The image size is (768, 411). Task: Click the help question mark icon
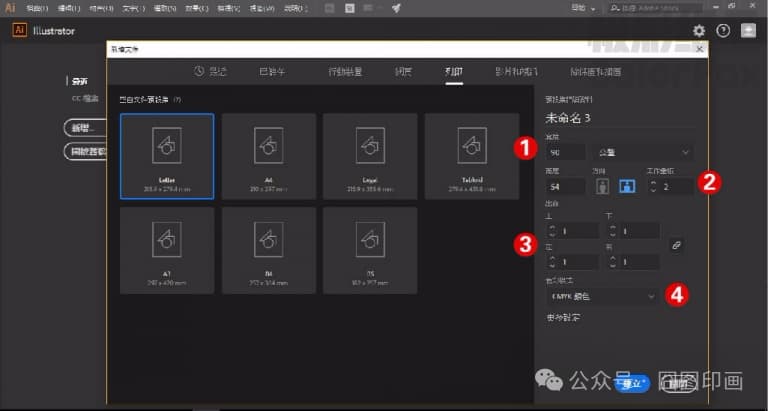(723, 31)
